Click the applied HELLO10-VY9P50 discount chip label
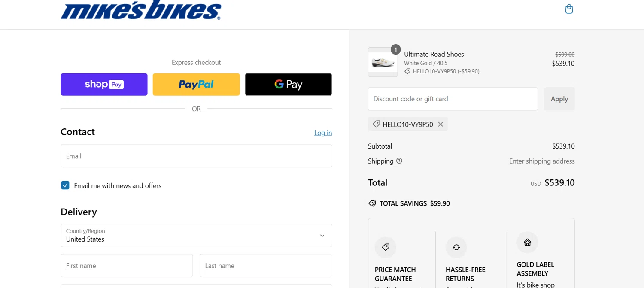 point(408,124)
